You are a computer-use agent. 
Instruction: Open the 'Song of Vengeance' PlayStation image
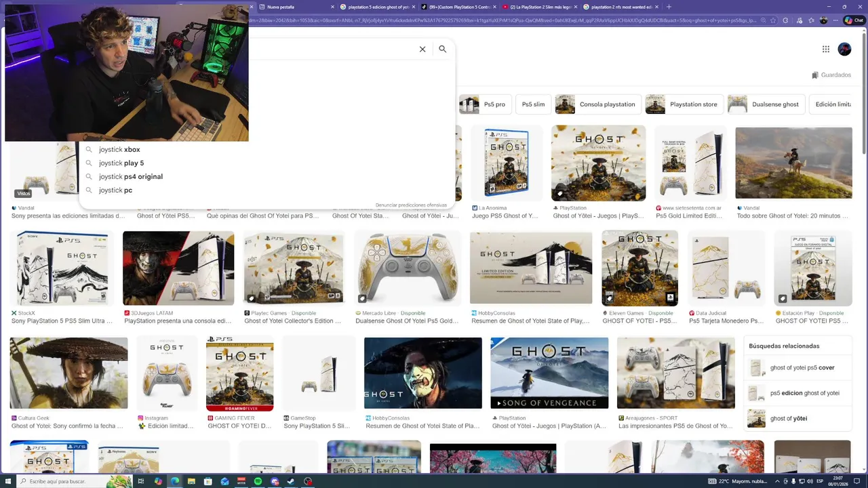point(549,373)
